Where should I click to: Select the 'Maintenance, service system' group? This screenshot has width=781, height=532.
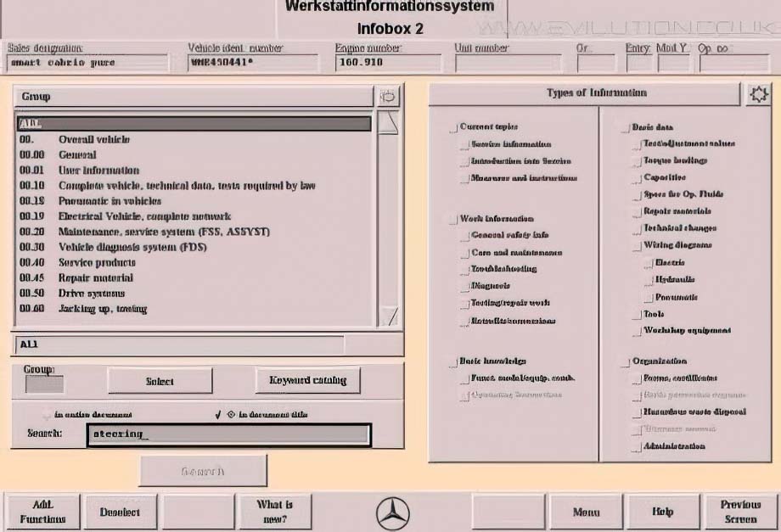pos(194,232)
